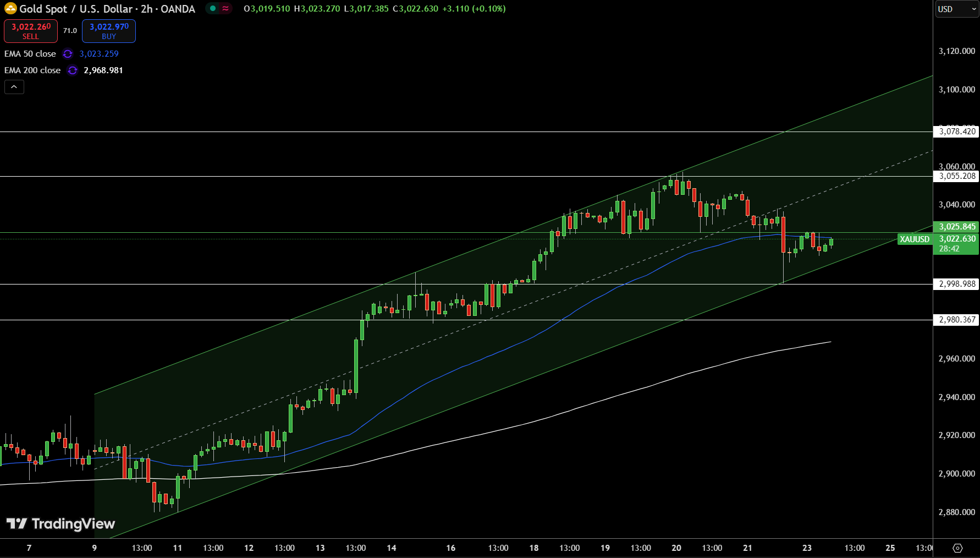Click date label 23 on time axis
This screenshot has width=980, height=558.
[807, 548]
